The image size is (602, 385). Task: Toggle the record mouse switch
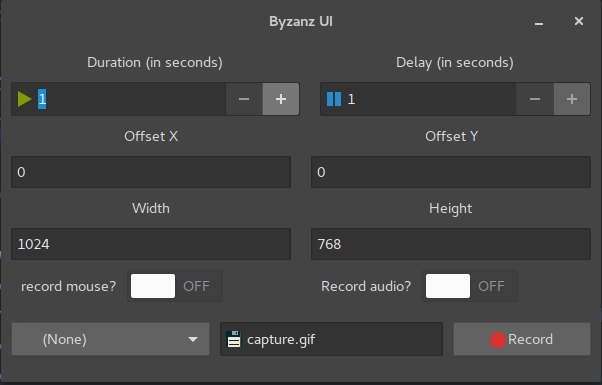175,286
